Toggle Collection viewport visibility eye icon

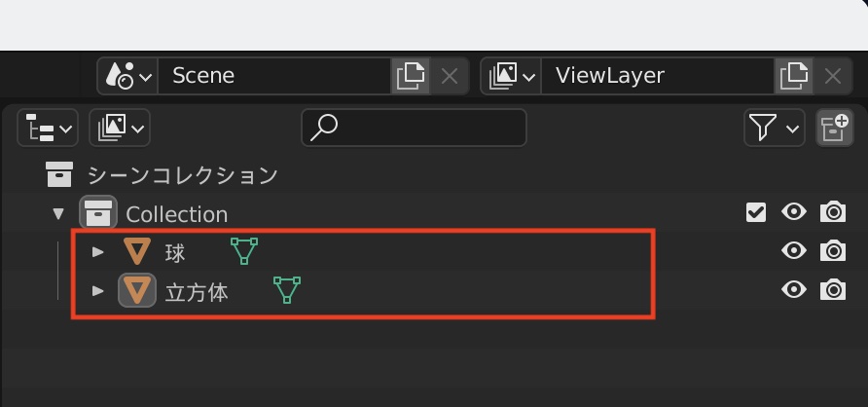point(794,212)
